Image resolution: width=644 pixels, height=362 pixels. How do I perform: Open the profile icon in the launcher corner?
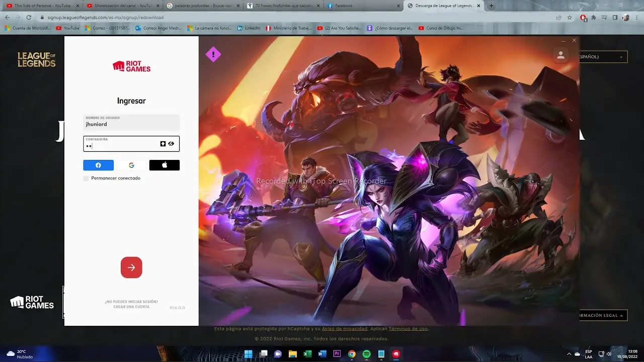[x=560, y=55]
